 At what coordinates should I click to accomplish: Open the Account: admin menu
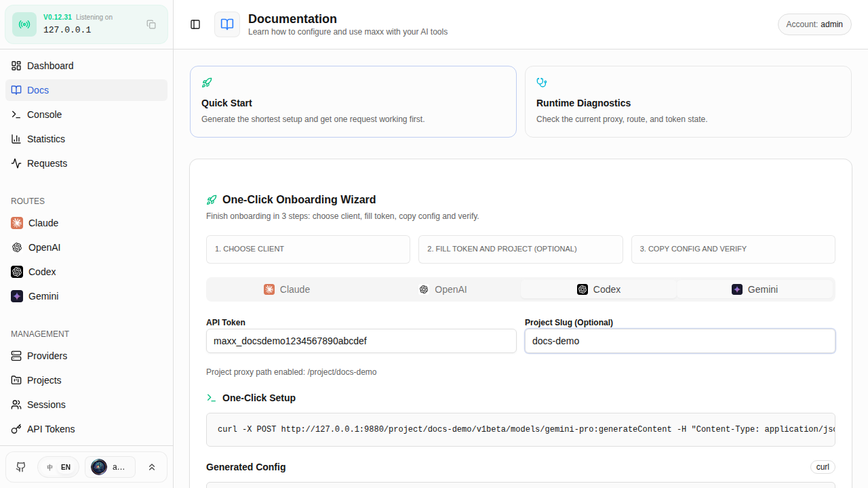pyautogui.click(x=814, y=24)
